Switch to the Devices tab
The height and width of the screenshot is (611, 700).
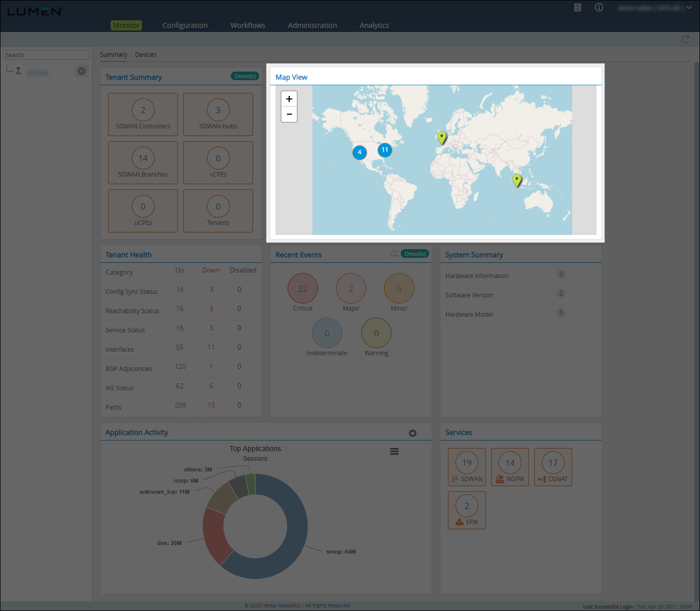point(146,54)
